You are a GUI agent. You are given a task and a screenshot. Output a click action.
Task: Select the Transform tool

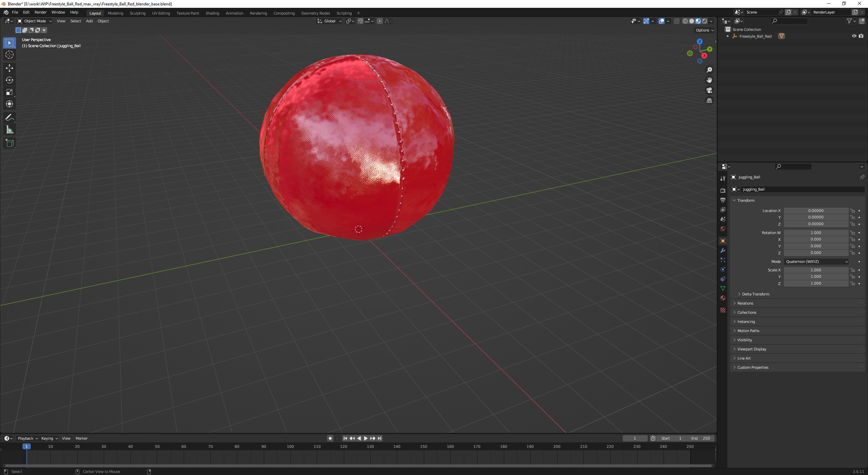click(9, 104)
